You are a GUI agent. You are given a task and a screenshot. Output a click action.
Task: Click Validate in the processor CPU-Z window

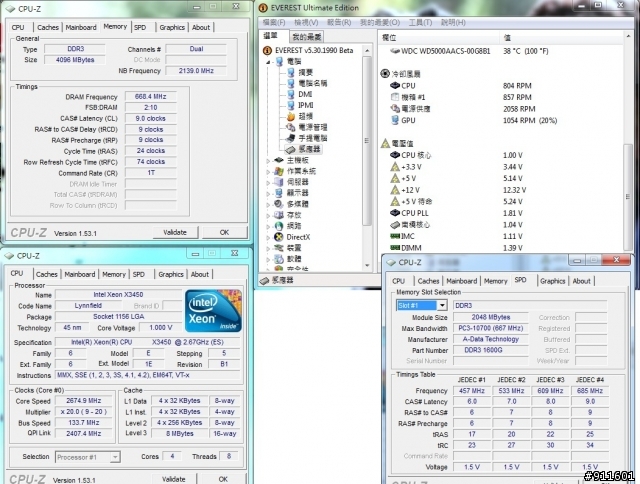point(174,479)
